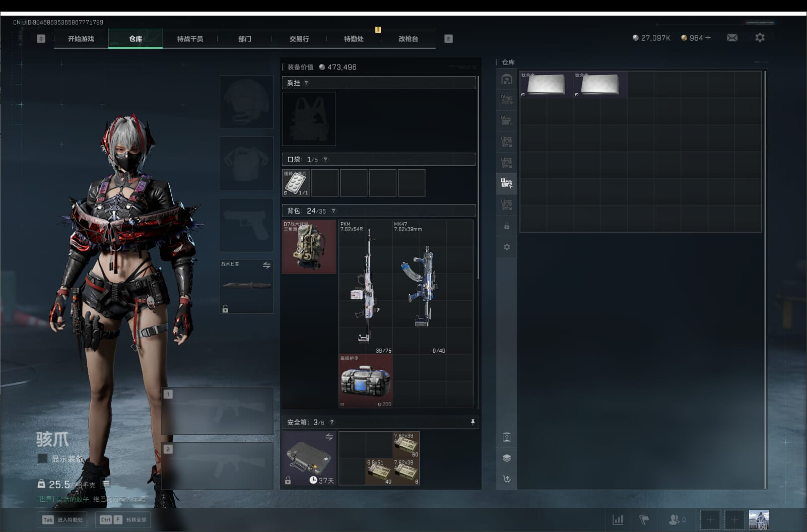Click the 进入特勤处 button
Image resolution: width=807 pixels, height=532 pixels.
62,519
